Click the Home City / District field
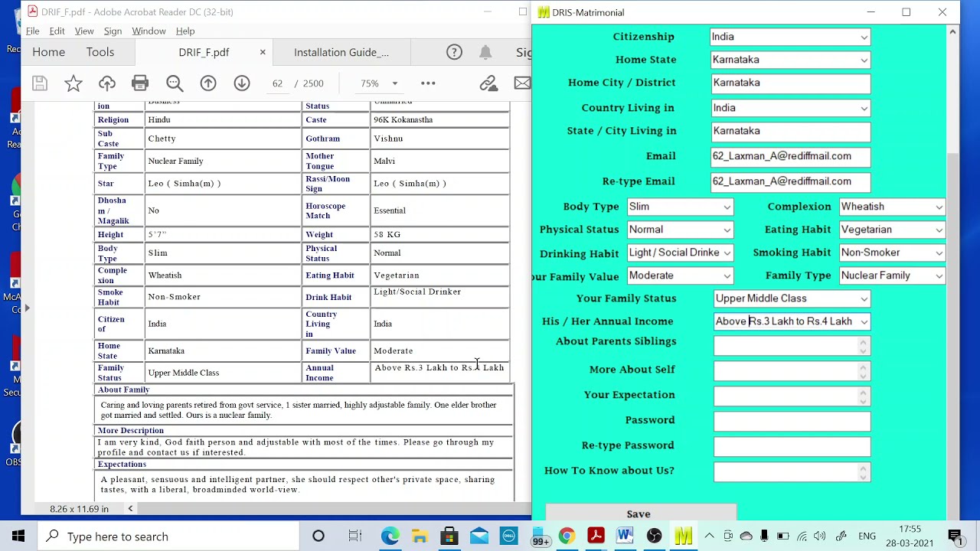This screenshot has width=980, height=551. 790,83
